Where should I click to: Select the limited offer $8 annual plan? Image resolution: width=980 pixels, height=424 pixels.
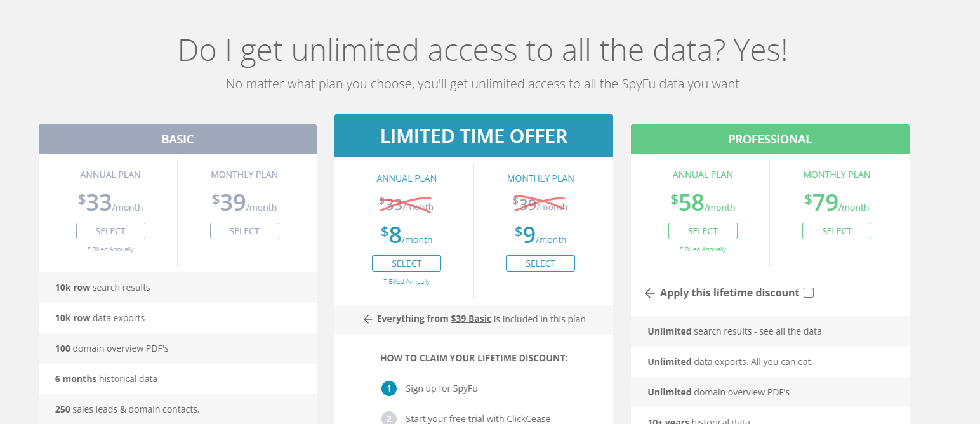[406, 263]
